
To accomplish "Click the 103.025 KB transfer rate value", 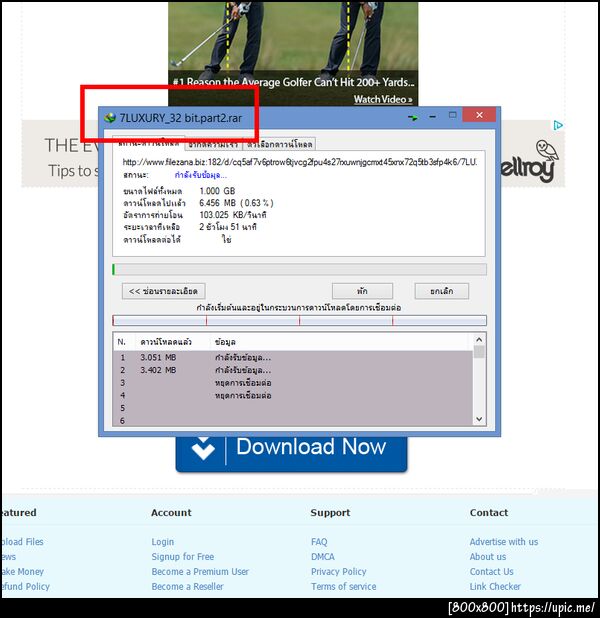I will tap(233, 215).
